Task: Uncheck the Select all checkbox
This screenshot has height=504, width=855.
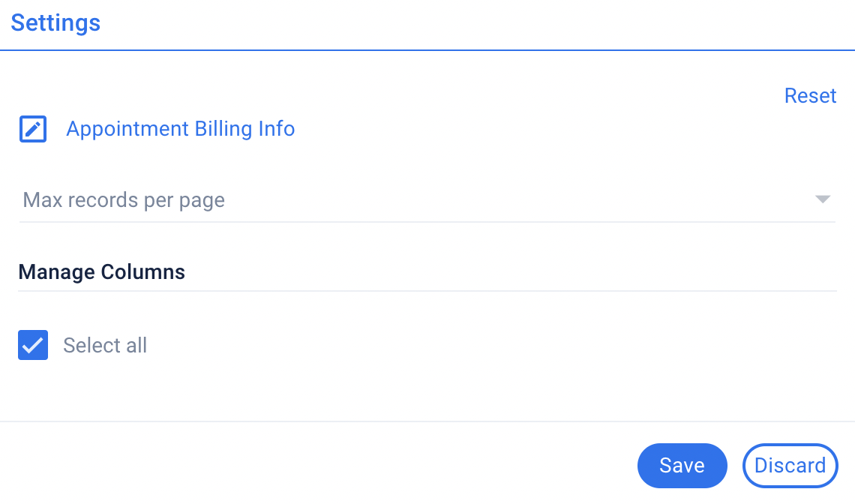Action: pos(33,345)
